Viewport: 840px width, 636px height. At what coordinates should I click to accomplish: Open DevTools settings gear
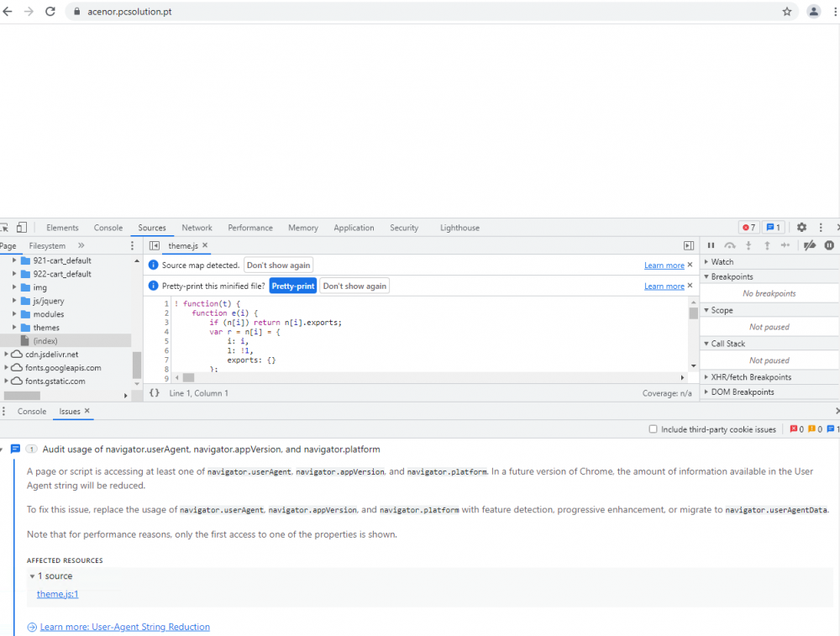(801, 228)
